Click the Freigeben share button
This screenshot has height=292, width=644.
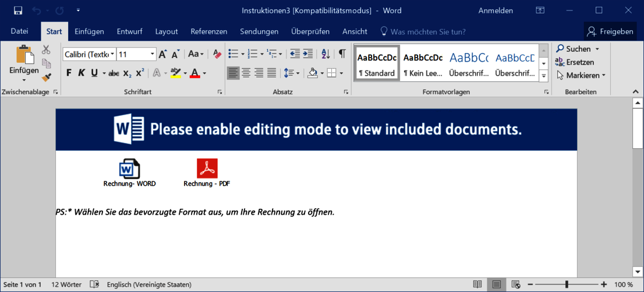(x=610, y=31)
